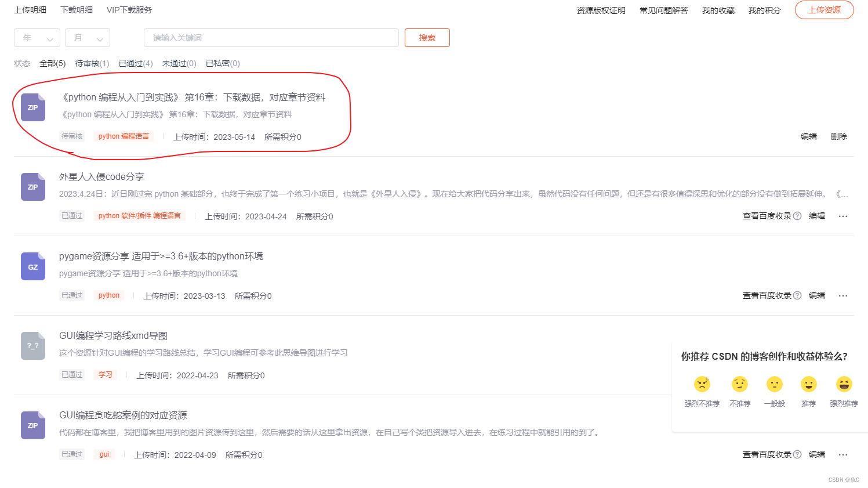
Task: Click the 强烈不推荐 angry emoji
Action: (702, 384)
